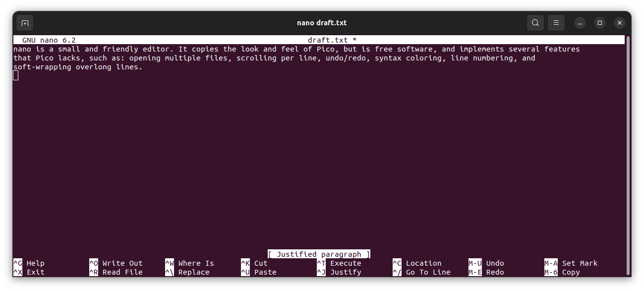Click the GNU nano 6.2 version label
644x291 pixels.
coord(49,40)
